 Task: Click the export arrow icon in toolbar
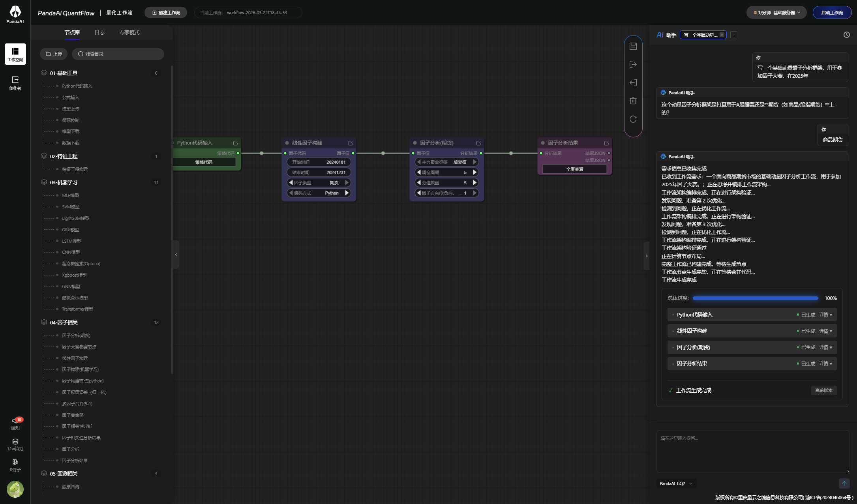pyautogui.click(x=633, y=64)
